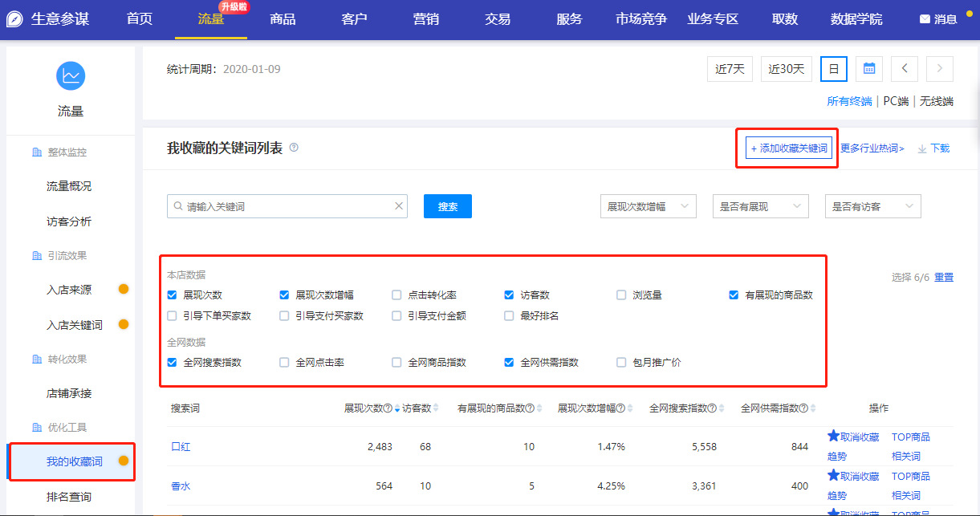Go to the 市场竞争 tab
This screenshot has height=516, width=980.
point(641,19)
